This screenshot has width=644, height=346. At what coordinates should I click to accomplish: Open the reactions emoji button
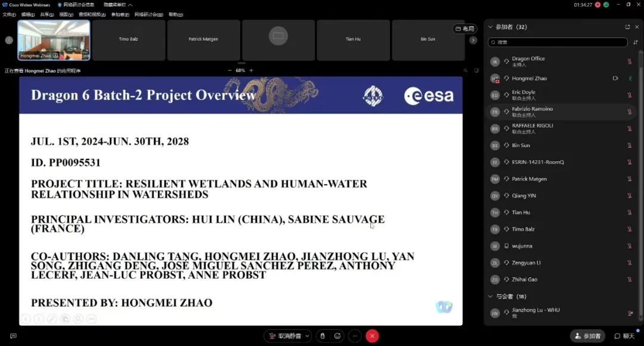click(338, 336)
